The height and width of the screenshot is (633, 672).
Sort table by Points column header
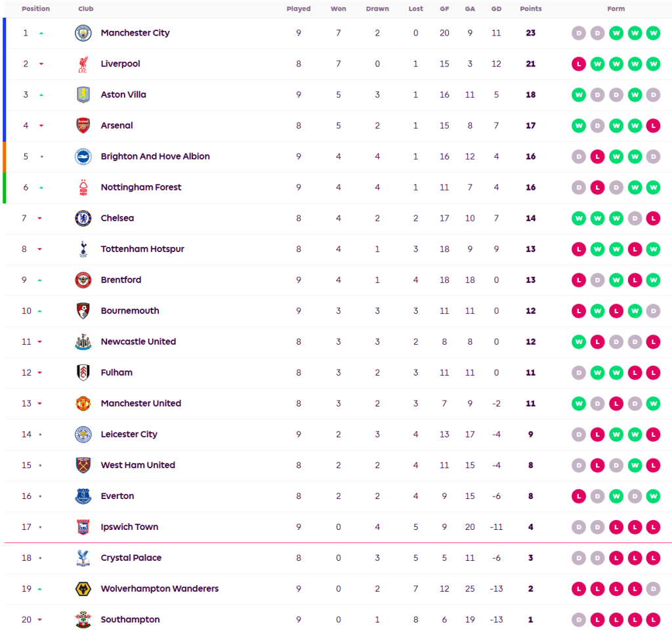(530, 9)
